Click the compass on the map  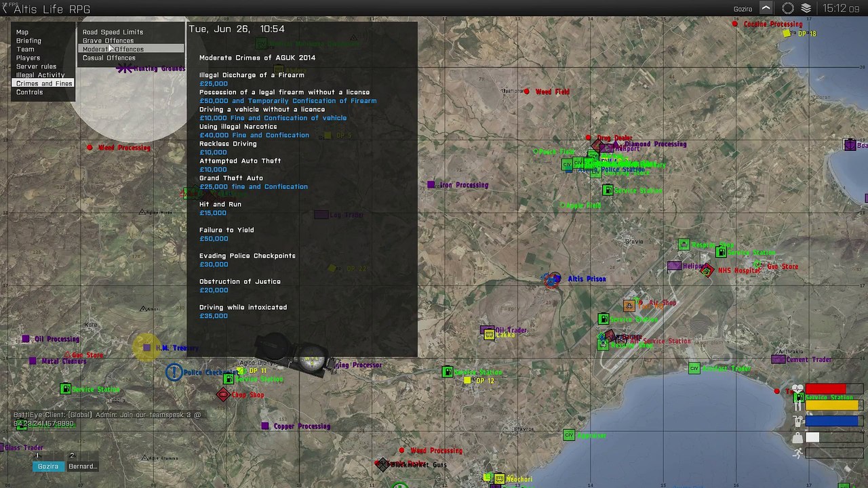[x=293, y=354]
